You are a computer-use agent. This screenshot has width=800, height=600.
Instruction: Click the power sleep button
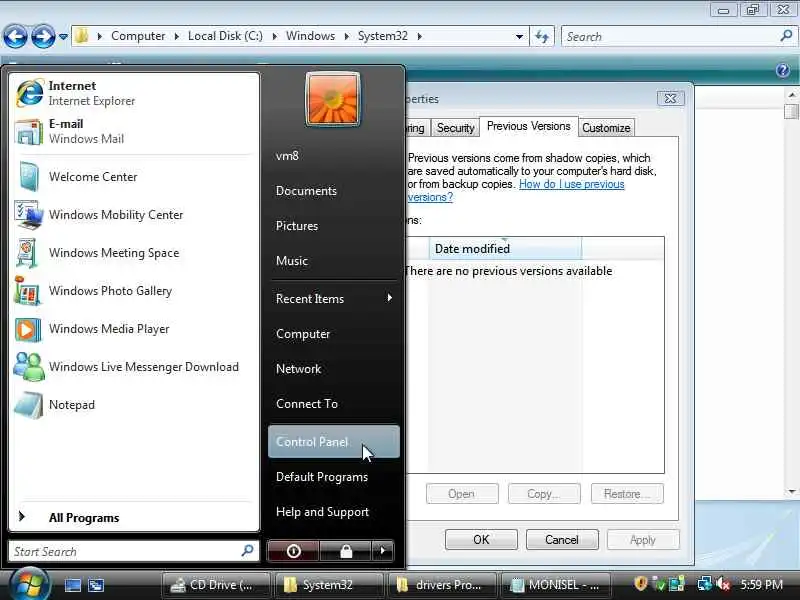tap(293, 551)
